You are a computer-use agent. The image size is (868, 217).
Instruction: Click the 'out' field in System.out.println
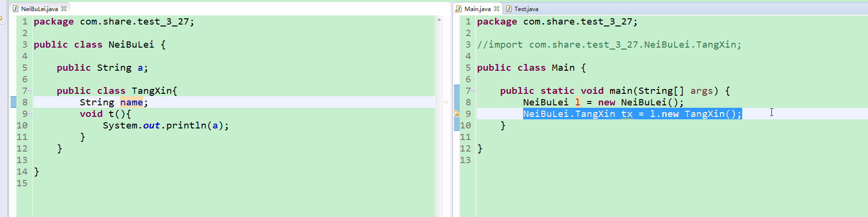[x=152, y=126]
